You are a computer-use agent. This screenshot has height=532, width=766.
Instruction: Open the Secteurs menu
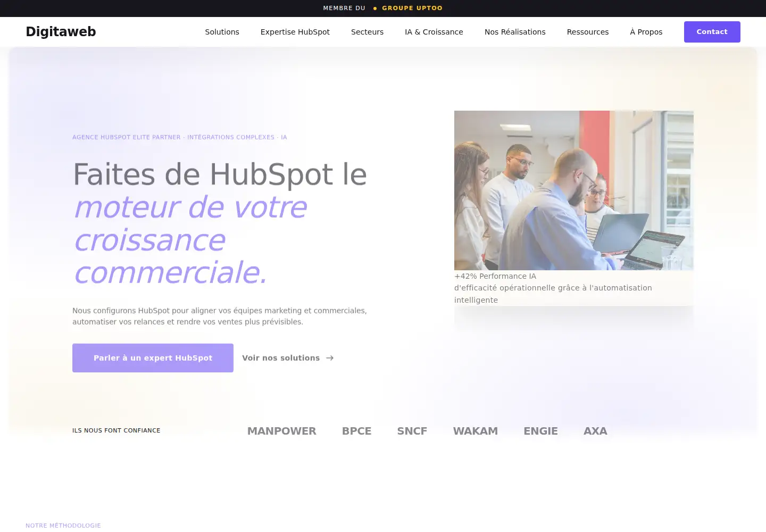(x=367, y=32)
